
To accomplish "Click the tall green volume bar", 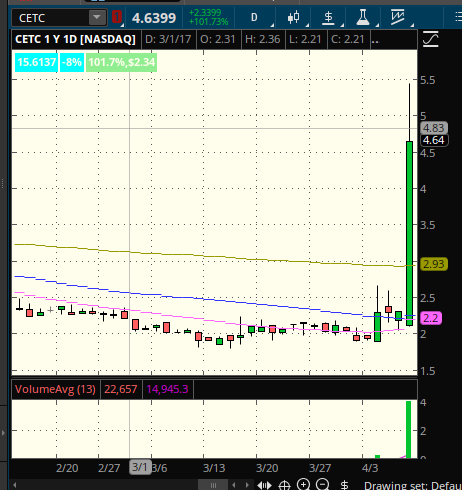I will pyautogui.click(x=408, y=429).
